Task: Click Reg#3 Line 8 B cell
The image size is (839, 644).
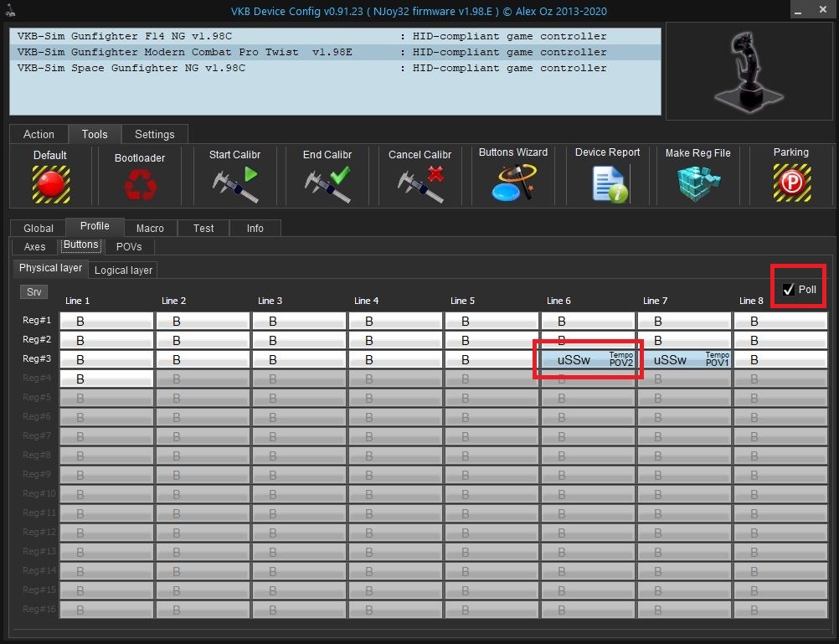Action: coord(780,359)
